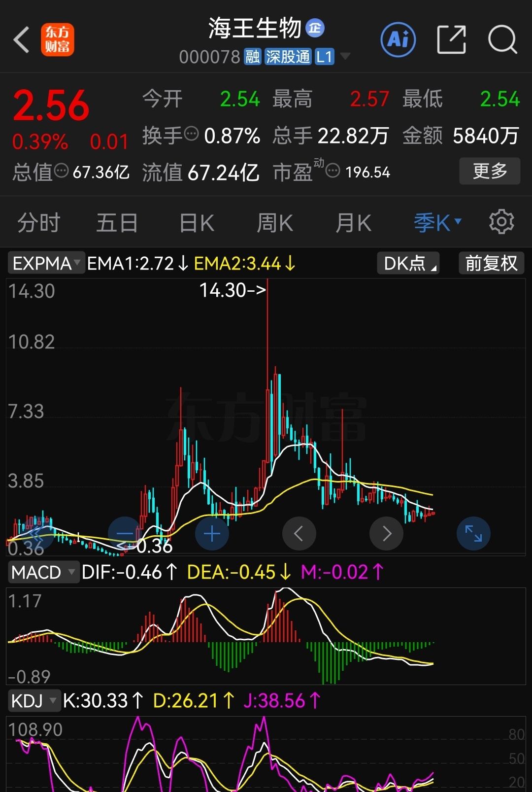Expand stock code dropdown triangle
The image size is (532, 792).
click(x=345, y=56)
